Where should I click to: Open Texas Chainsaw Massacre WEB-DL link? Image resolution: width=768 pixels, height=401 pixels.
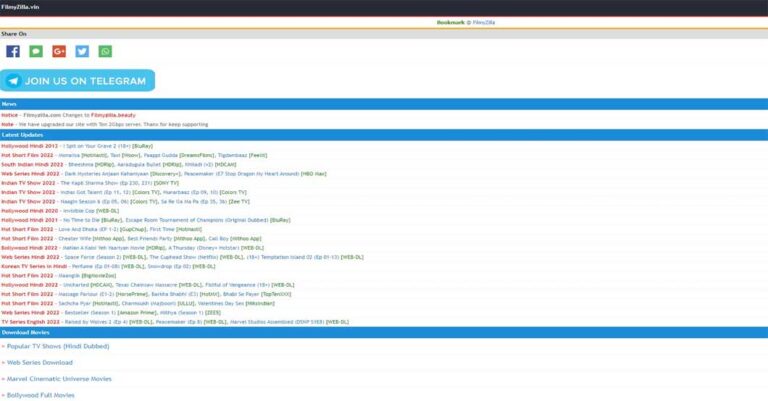146,285
